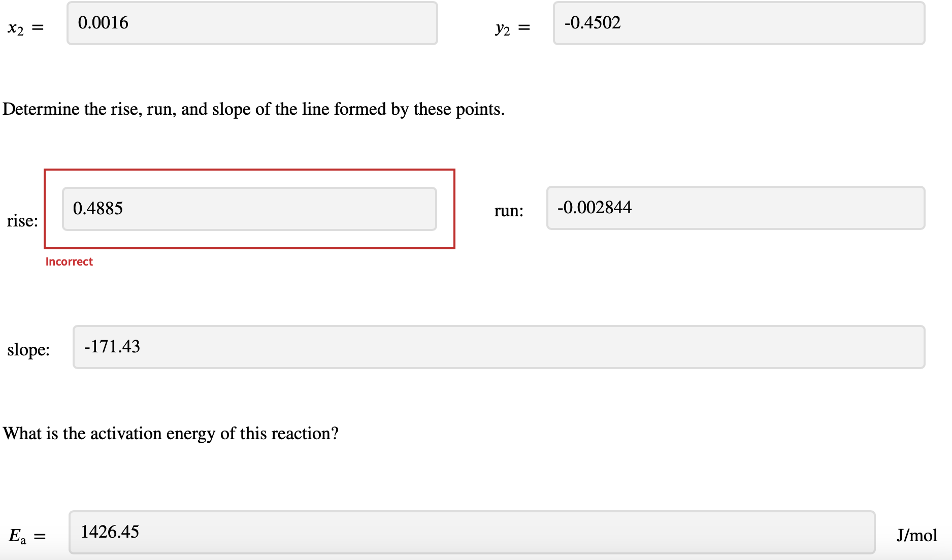952x560 pixels.
Task: Click the rise input field showing 0.4885
Action: click(249, 208)
